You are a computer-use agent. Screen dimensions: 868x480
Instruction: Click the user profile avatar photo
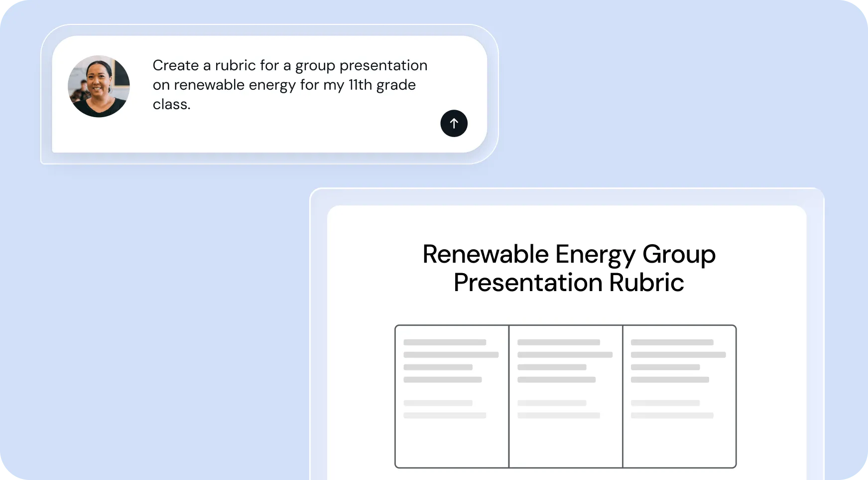(x=99, y=86)
